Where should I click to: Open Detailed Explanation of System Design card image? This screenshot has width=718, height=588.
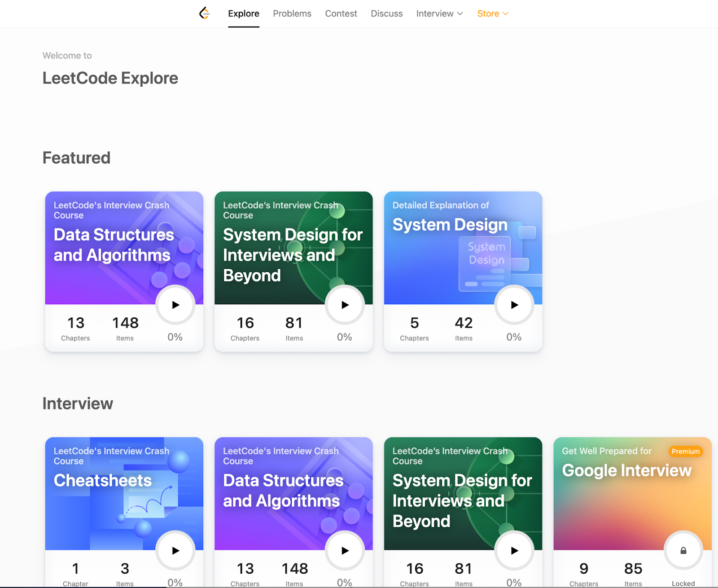tap(463, 248)
